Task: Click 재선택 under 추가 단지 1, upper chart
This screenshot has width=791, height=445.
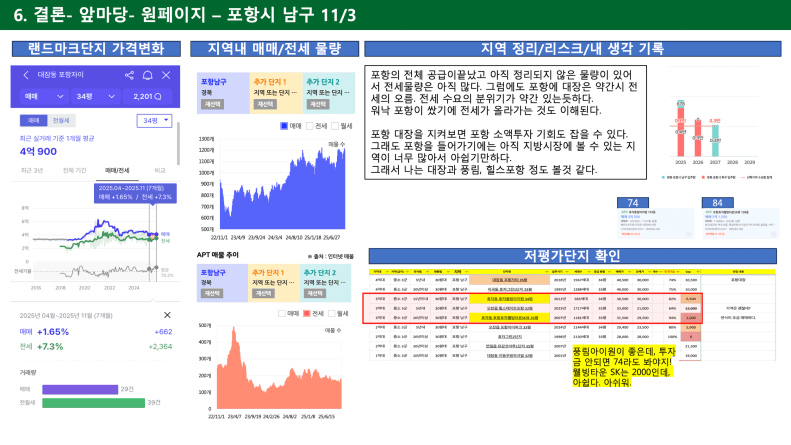Action: 265,104
